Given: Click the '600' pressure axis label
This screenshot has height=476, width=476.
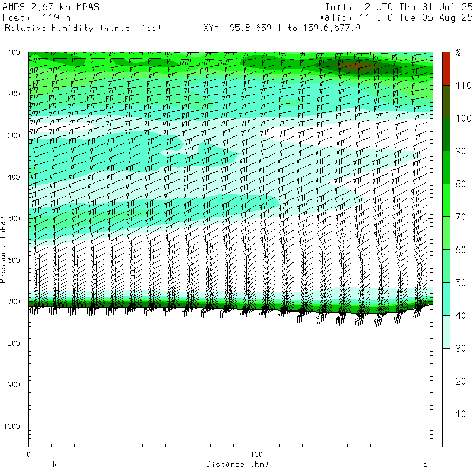Looking at the screenshot, I should tap(14, 260).
